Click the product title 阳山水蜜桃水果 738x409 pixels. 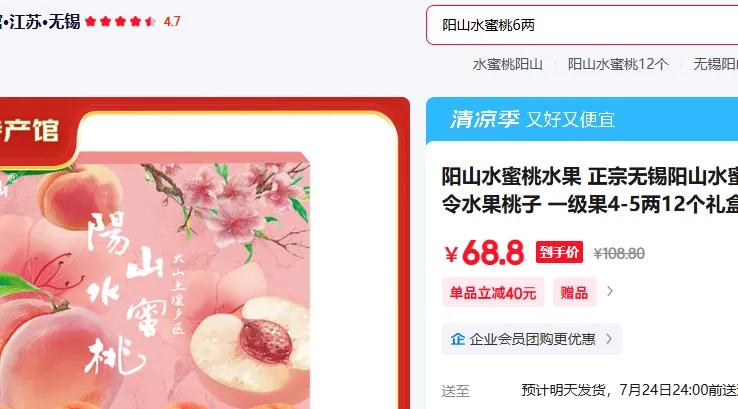(512, 177)
